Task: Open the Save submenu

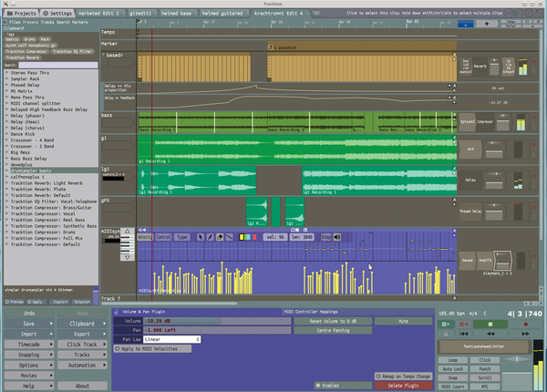Action: [x=29, y=324]
